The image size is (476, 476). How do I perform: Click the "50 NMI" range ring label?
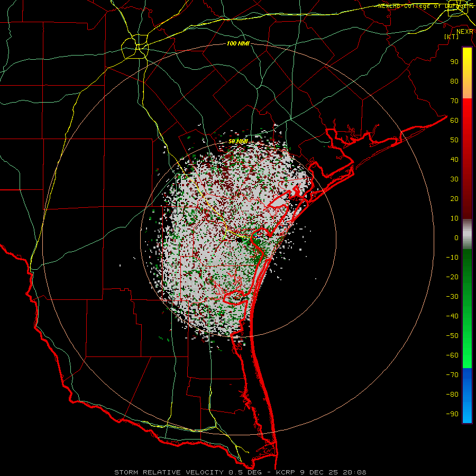[x=238, y=141]
